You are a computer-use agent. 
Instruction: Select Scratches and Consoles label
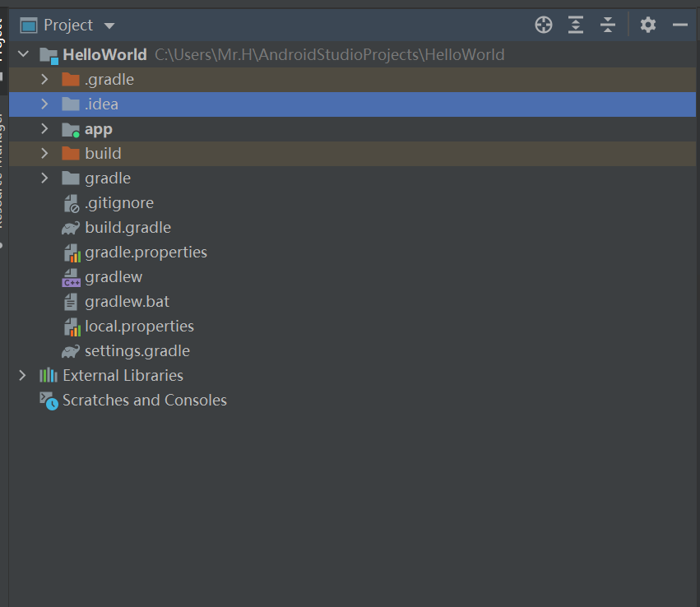[x=145, y=401]
